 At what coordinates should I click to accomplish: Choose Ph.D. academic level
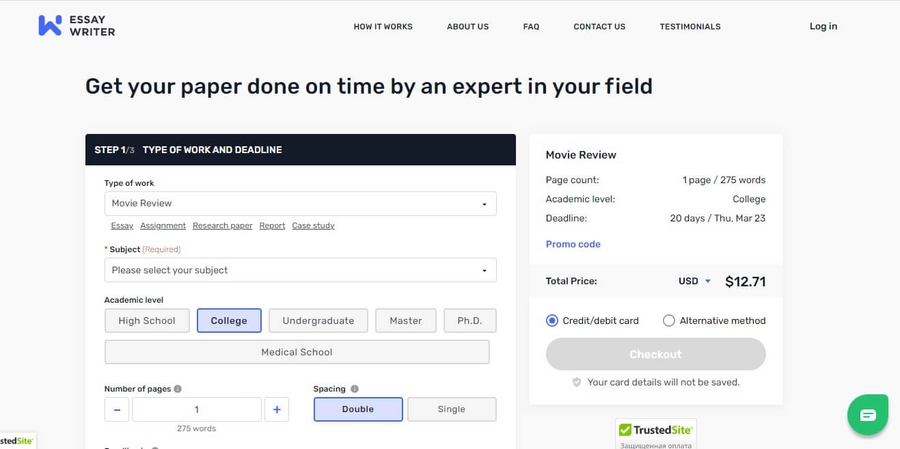click(x=470, y=320)
